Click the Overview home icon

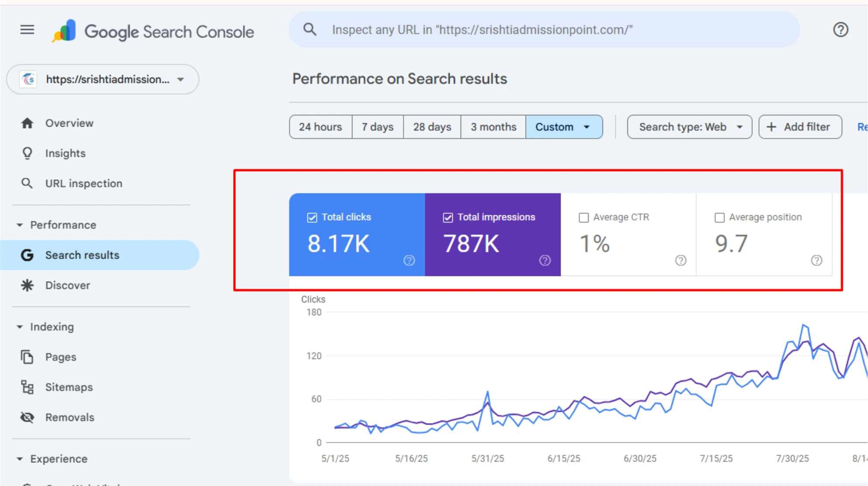click(27, 123)
